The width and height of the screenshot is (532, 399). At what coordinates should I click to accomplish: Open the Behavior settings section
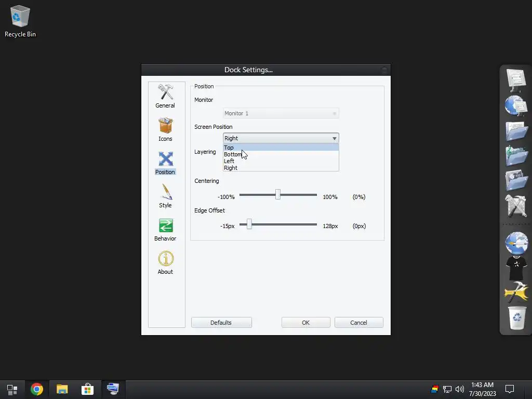(165, 229)
